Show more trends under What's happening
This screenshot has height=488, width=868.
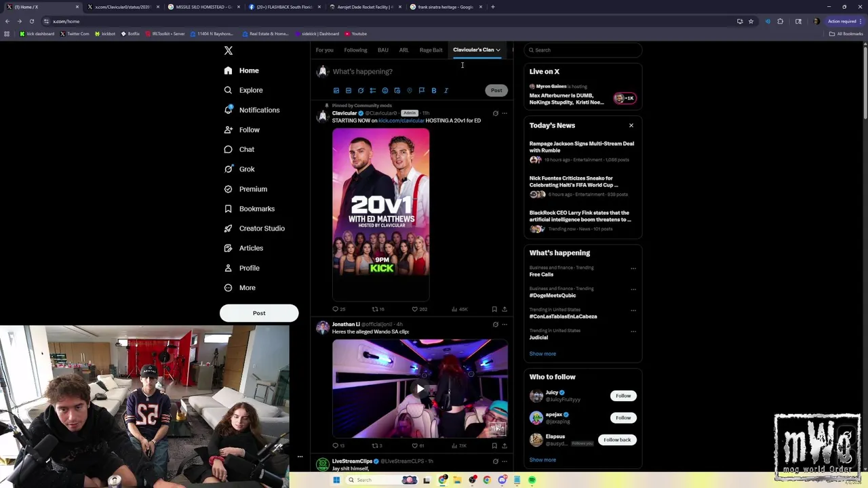pyautogui.click(x=542, y=354)
